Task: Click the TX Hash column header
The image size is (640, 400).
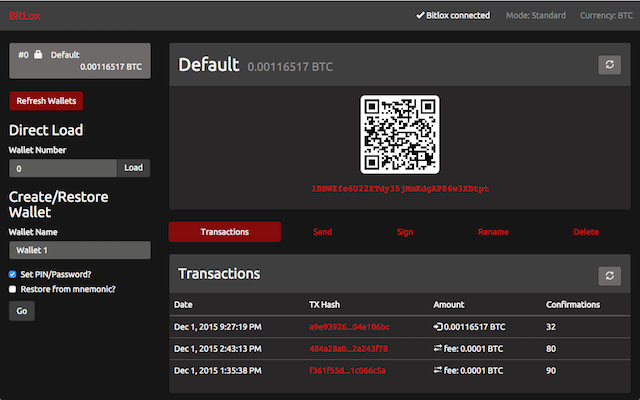Action: (x=324, y=304)
